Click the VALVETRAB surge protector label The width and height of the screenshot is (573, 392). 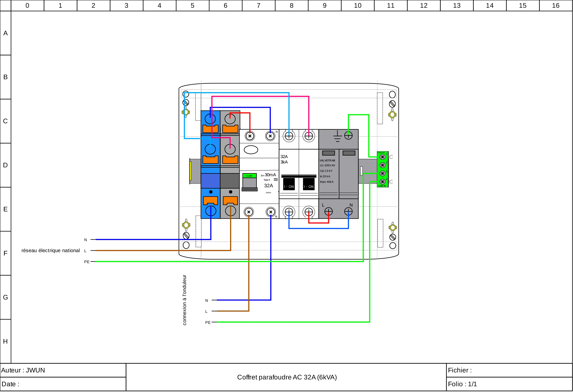(x=327, y=161)
